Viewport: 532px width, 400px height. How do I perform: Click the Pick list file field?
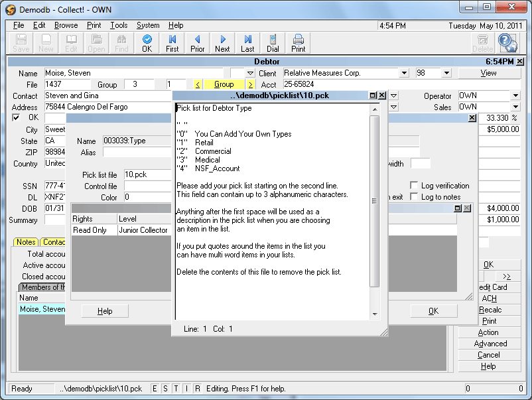(147, 174)
